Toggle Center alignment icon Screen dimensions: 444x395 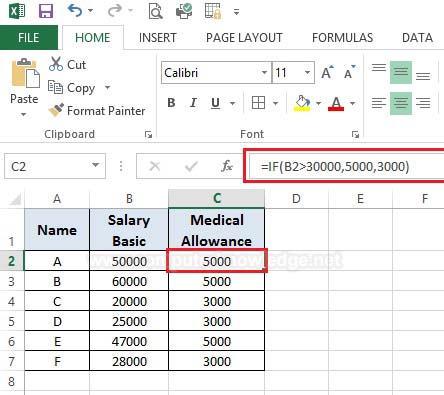coord(401,103)
